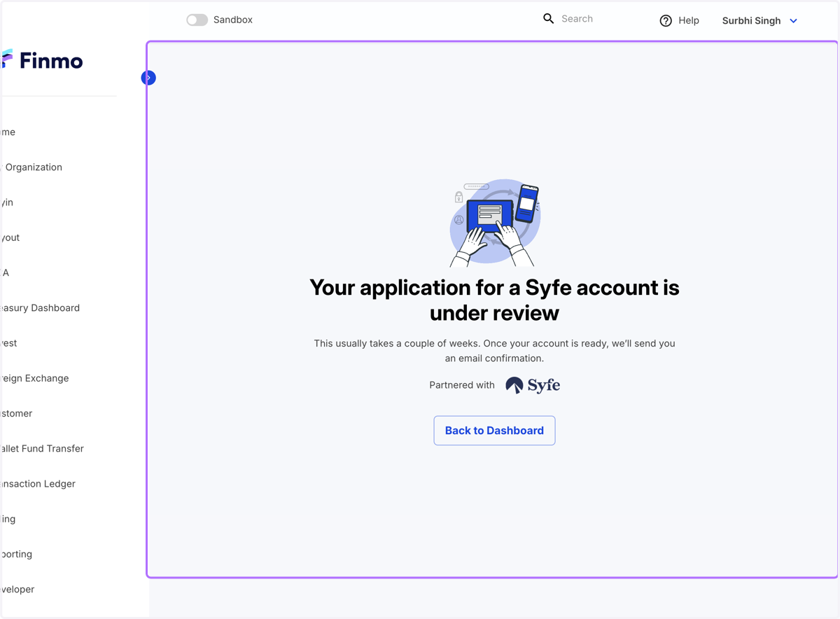Click the Syfe partner logo
This screenshot has width=840, height=619.
click(x=533, y=385)
